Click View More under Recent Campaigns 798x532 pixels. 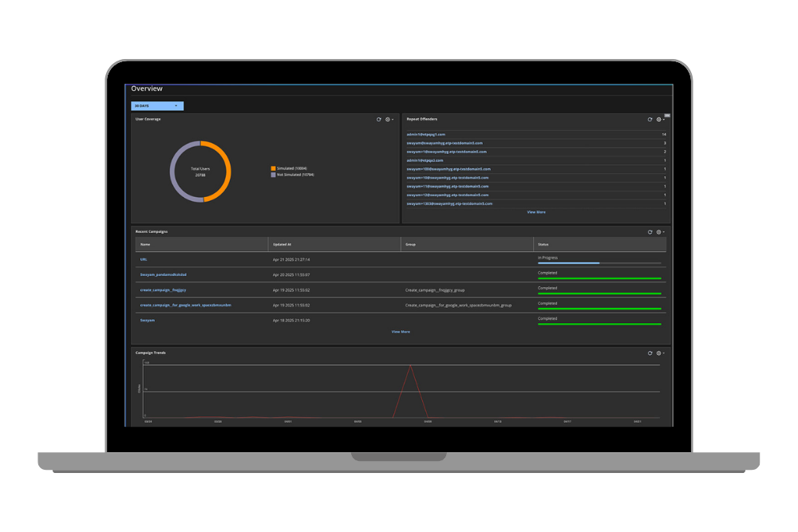401,332
